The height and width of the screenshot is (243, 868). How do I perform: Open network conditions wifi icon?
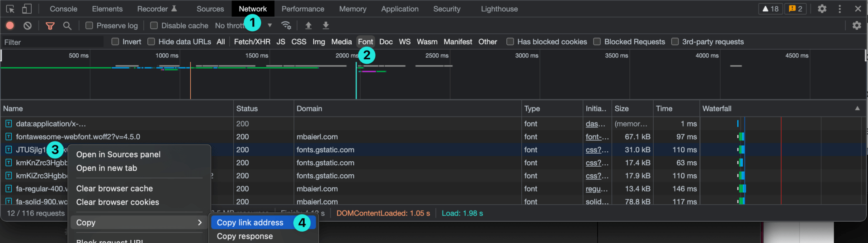pos(286,25)
